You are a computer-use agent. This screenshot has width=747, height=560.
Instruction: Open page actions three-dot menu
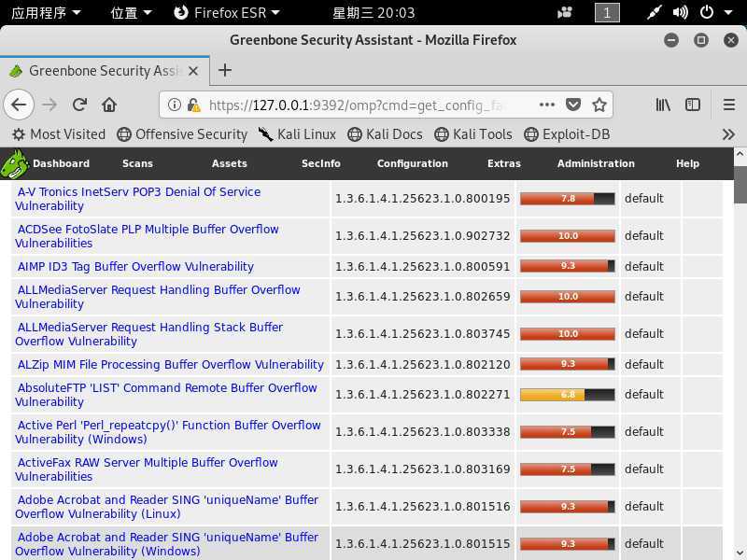(x=547, y=105)
